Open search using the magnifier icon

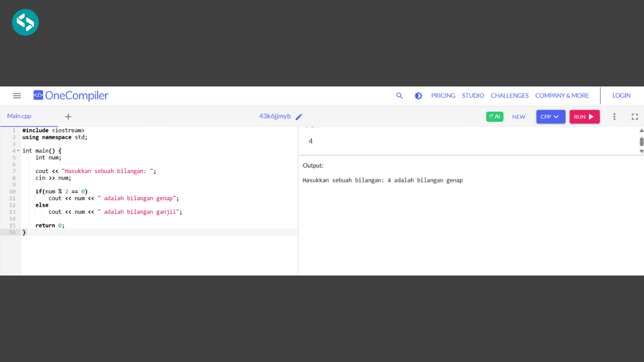pyautogui.click(x=399, y=96)
